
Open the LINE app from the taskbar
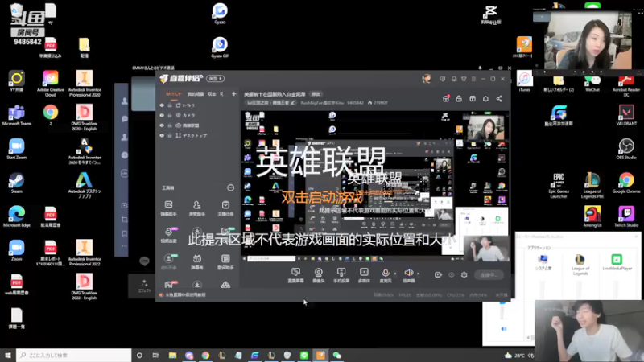(304, 355)
